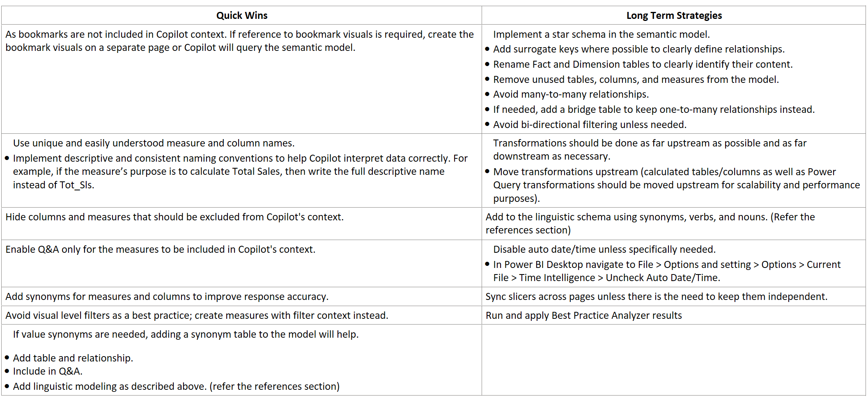Click 'Implement a star schema' heading text
Viewport: 868px width, 398px height.
coord(601,34)
